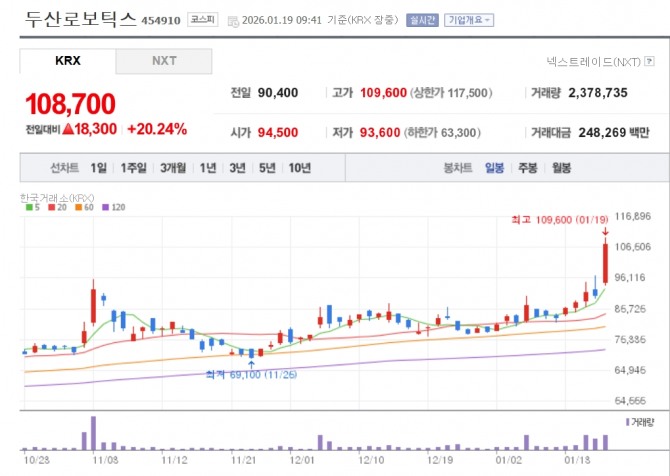Viewport: 670px width, 476px height.
Task: Select the 월봉 monthly candle chart
Action: click(561, 168)
